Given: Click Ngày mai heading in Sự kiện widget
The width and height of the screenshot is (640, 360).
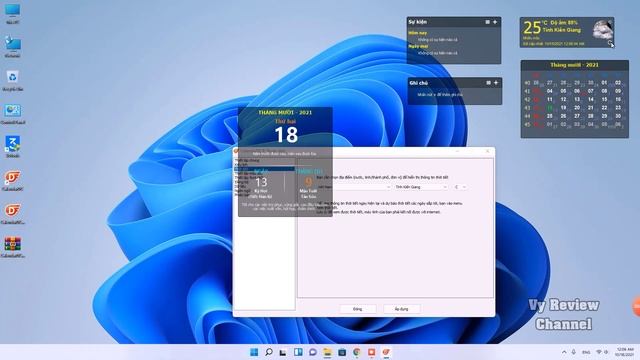Looking at the screenshot, I should click(x=418, y=47).
